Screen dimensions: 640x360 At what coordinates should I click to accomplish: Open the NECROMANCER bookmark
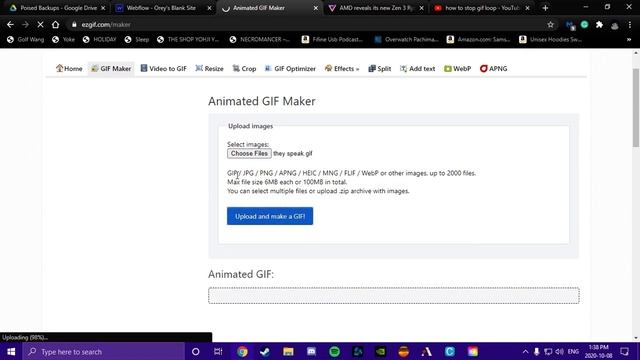click(260, 40)
